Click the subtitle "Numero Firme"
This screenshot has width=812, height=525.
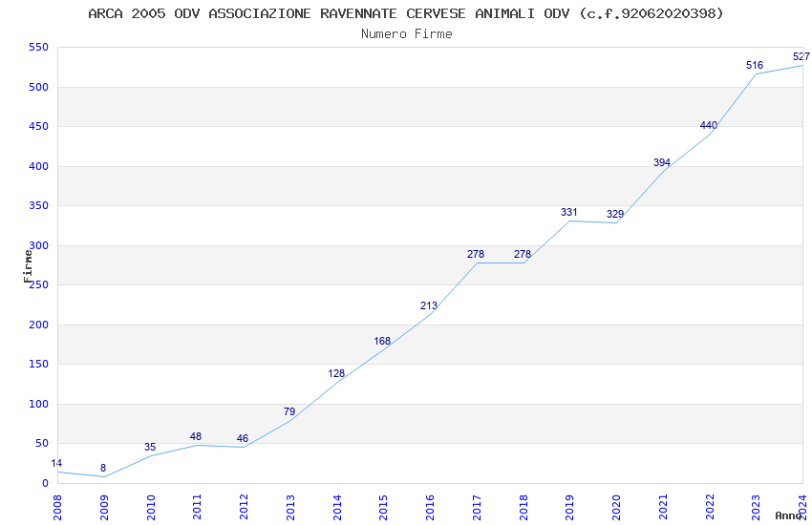coord(407,33)
